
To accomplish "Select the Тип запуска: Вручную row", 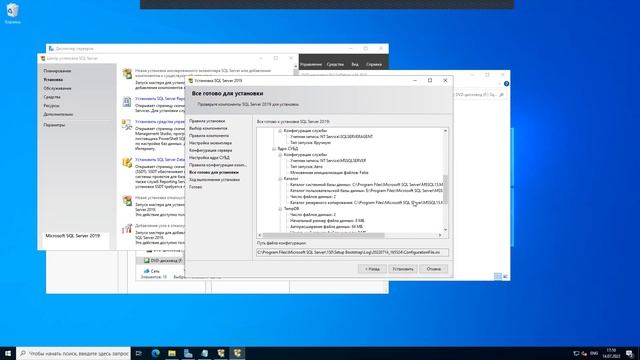I will point(310,143).
